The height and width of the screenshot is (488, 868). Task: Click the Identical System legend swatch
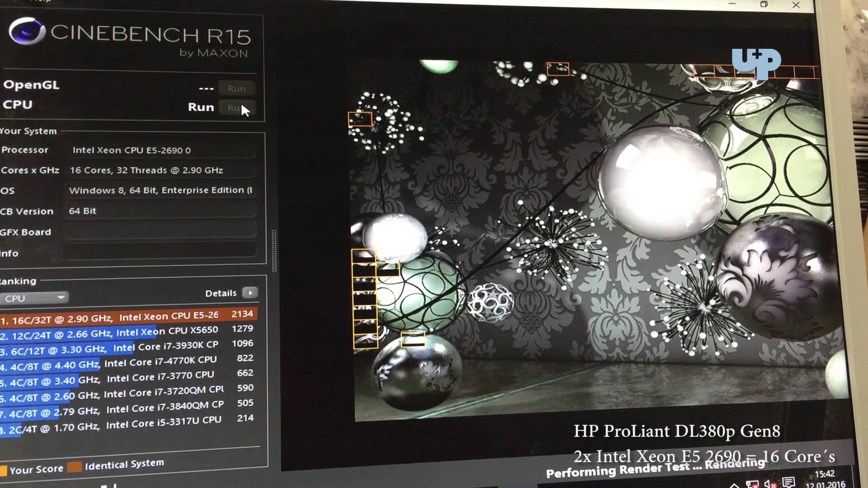pos(74,467)
